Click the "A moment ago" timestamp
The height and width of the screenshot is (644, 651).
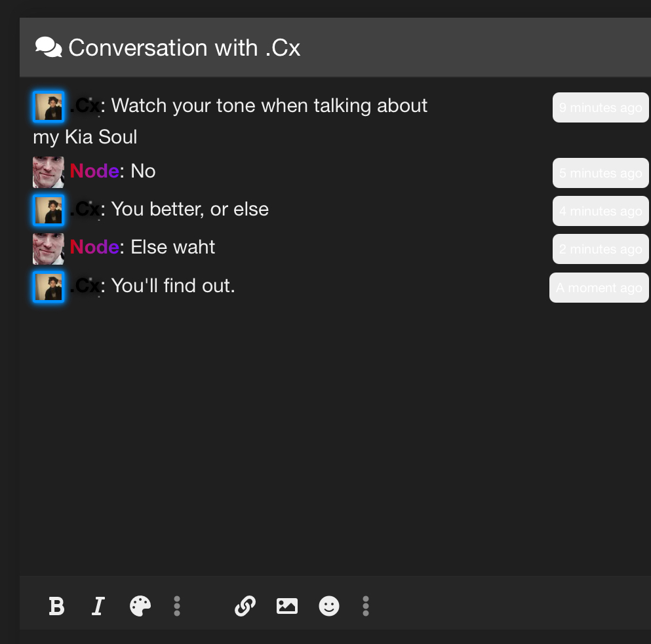(x=599, y=288)
